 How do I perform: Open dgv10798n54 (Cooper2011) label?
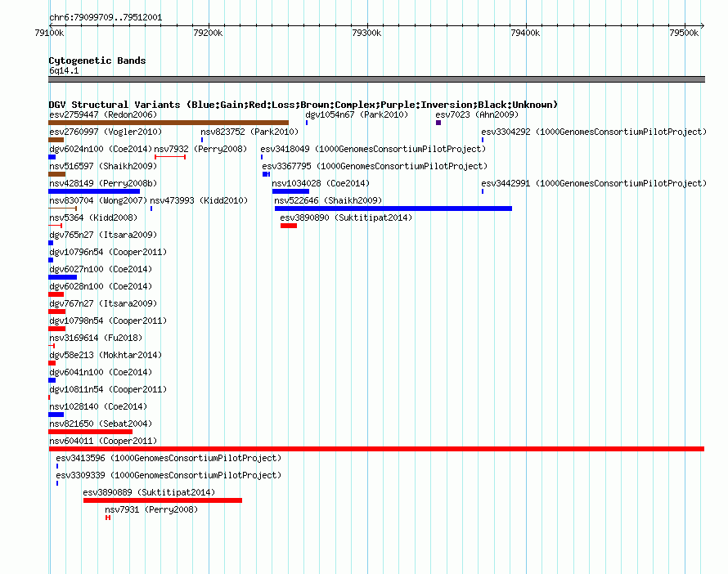pyautogui.click(x=108, y=321)
